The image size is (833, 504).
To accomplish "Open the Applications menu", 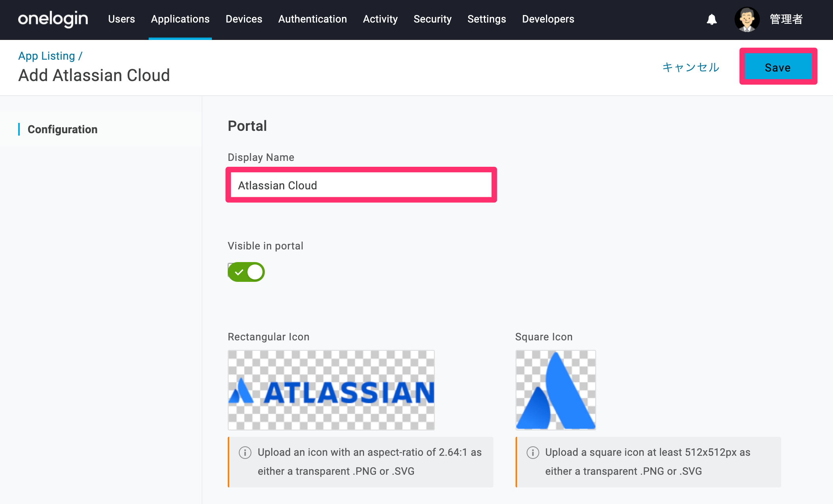I will [x=180, y=19].
